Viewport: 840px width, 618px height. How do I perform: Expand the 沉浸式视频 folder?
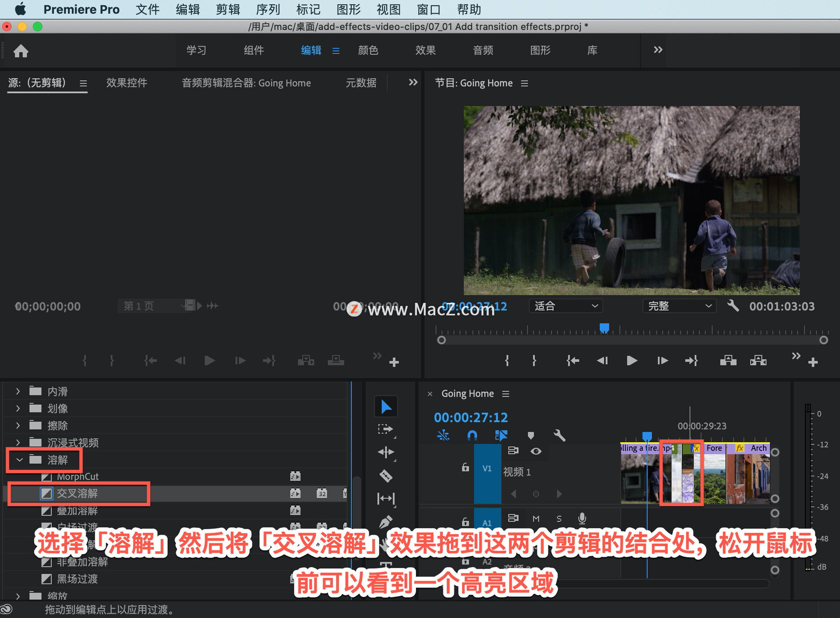(18, 442)
